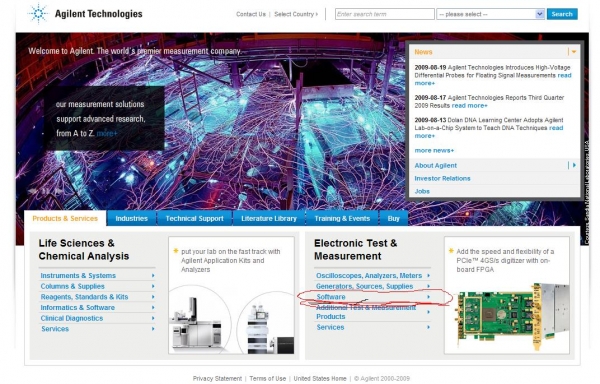The height and width of the screenshot is (384, 600).
Task: Switch to the Literature Library tab
Action: point(269,218)
